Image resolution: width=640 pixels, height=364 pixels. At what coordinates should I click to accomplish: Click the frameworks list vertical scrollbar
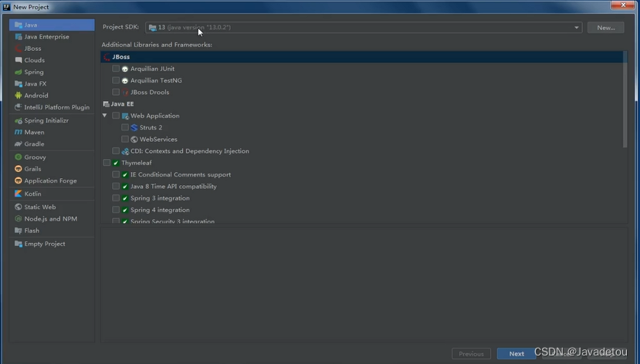(x=625, y=99)
